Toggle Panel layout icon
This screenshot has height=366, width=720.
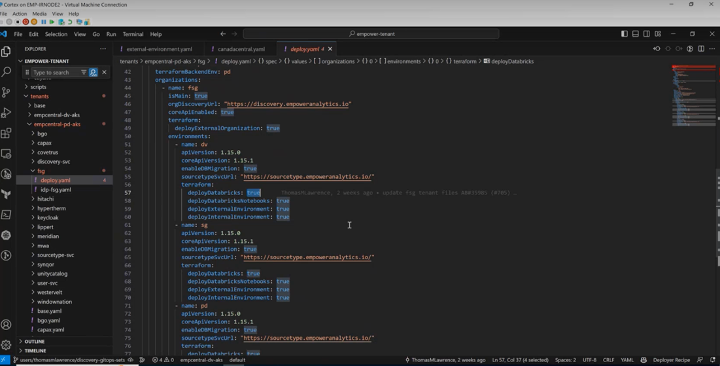point(636,34)
